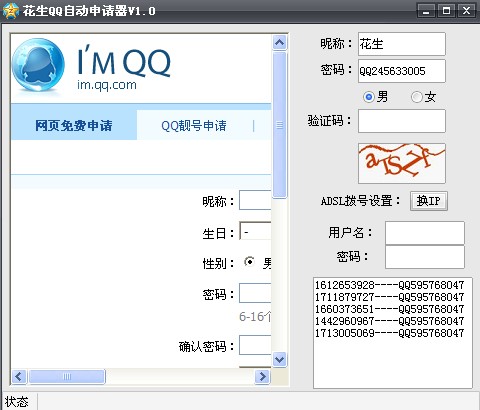Focus the 验证码 input field

click(402, 121)
